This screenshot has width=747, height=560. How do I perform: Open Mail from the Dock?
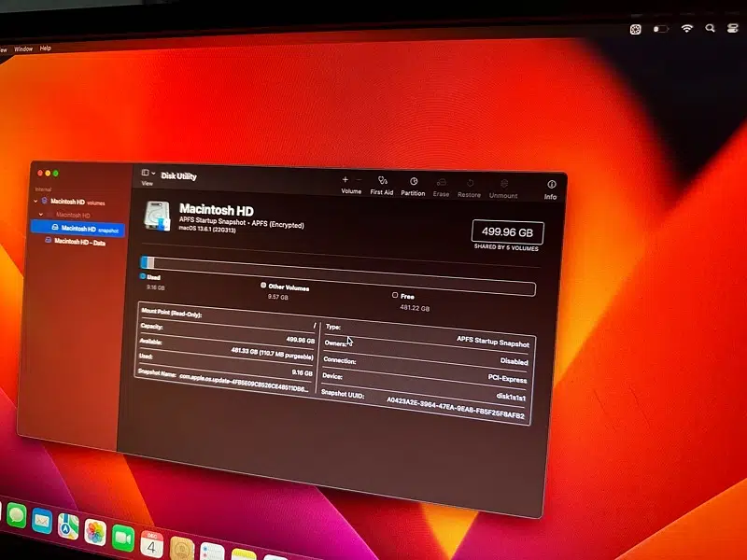pyautogui.click(x=42, y=521)
